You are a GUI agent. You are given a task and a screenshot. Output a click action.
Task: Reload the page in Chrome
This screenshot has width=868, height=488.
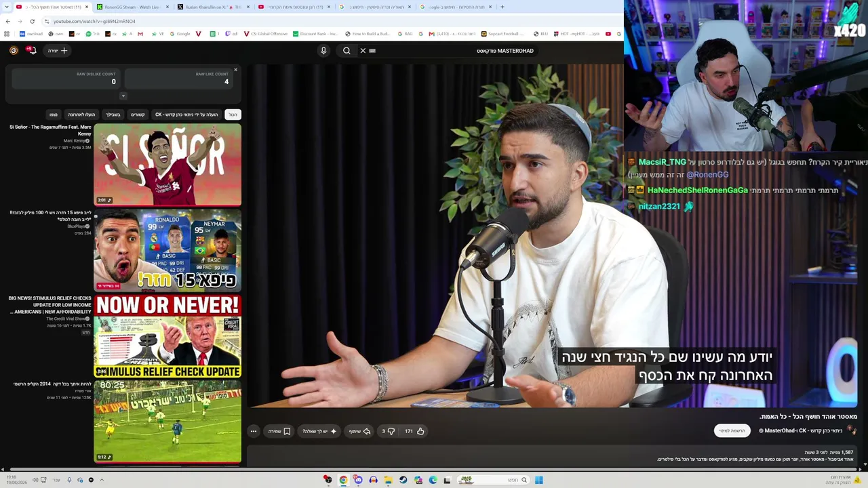[x=32, y=21]
